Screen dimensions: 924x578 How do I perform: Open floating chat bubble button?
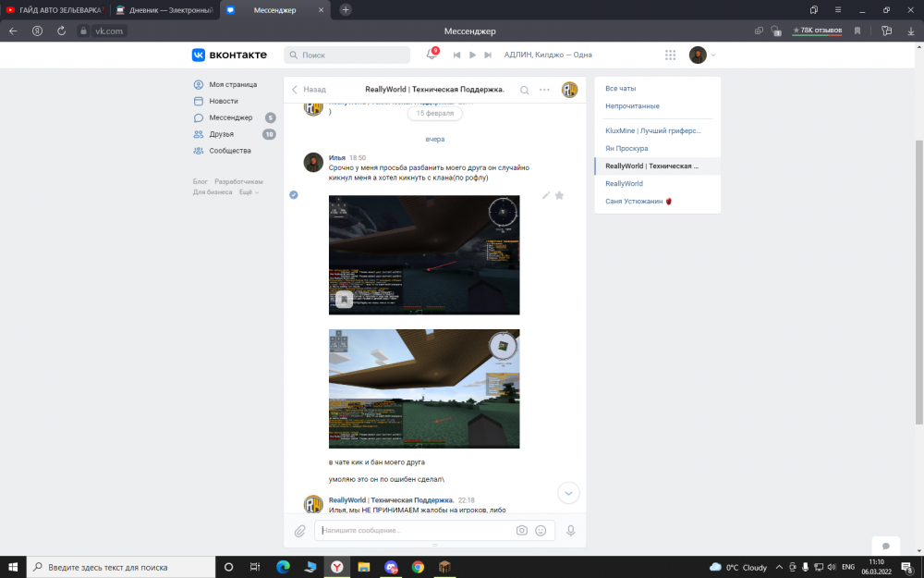point(886,546)
